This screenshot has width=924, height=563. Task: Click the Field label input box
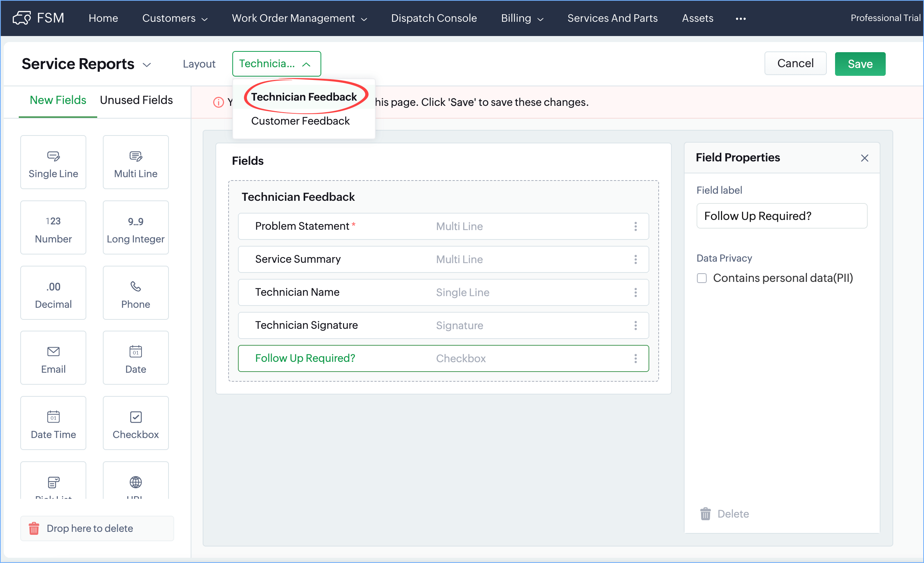(781, 216)
